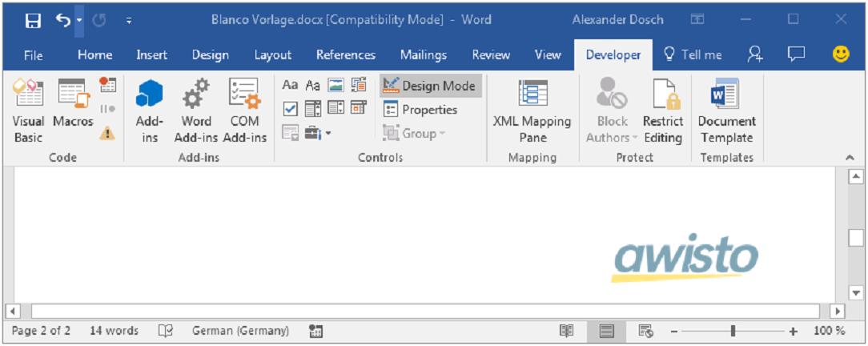Insert Check Box content control

pos(290,108)
